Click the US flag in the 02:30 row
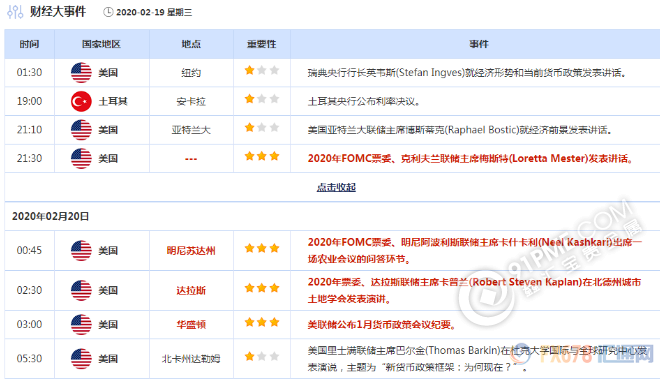This screenshot has height=382, width=660. tap(81, 290)
